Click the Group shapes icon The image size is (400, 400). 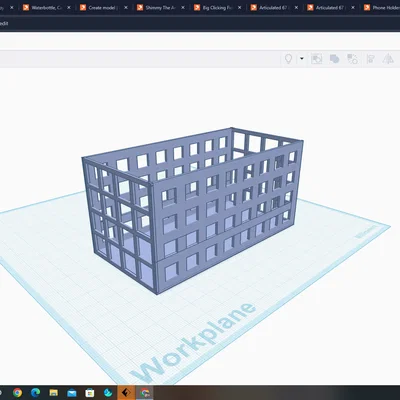[334, 59]
